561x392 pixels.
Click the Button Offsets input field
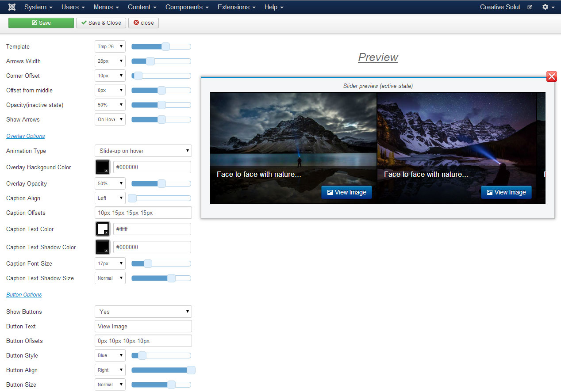[x=143, y=341]
